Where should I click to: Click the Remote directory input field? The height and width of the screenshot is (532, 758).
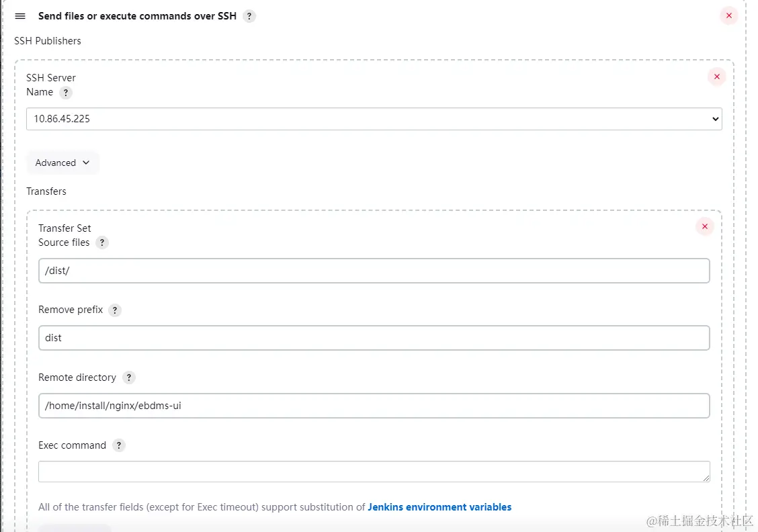(374, 406)
